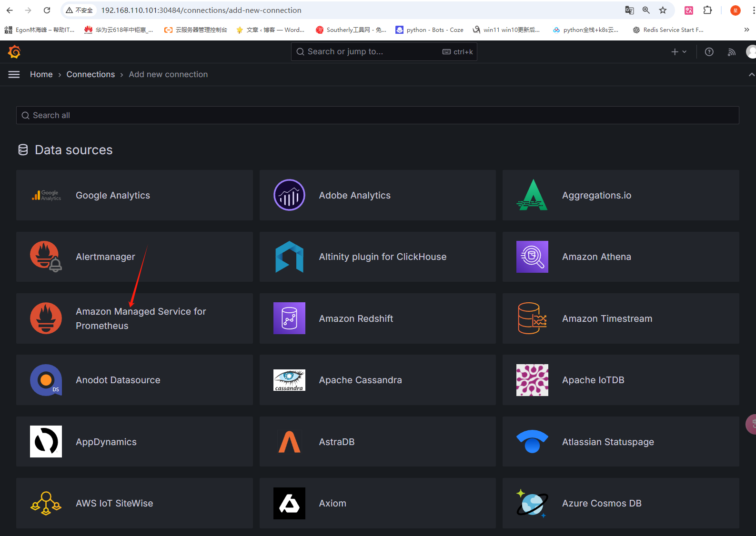The image size is (756, 536).
Task: Click the Adobe Analytics chart icon
Action: point(289,195)
